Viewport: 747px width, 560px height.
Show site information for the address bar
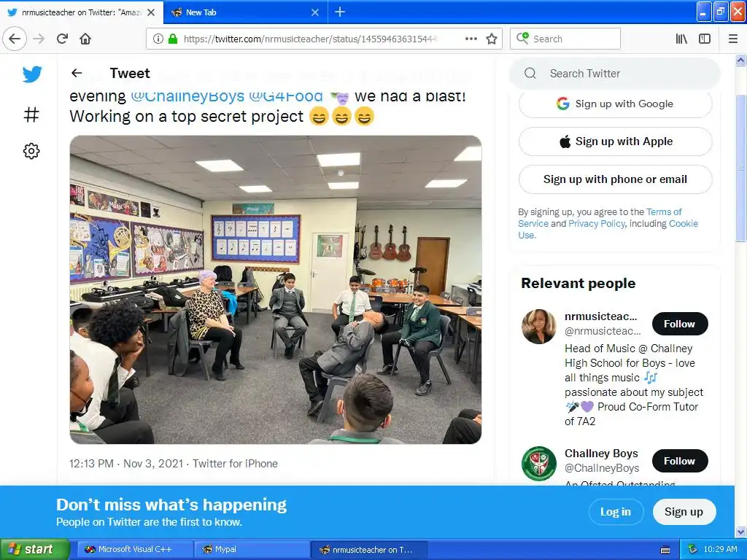pyautogui.click(x=158, y=39)
